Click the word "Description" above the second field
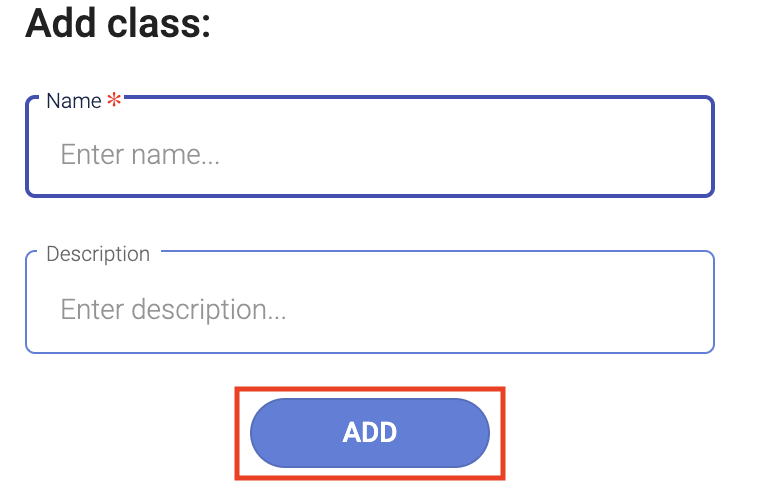 (x=98, y=254)
